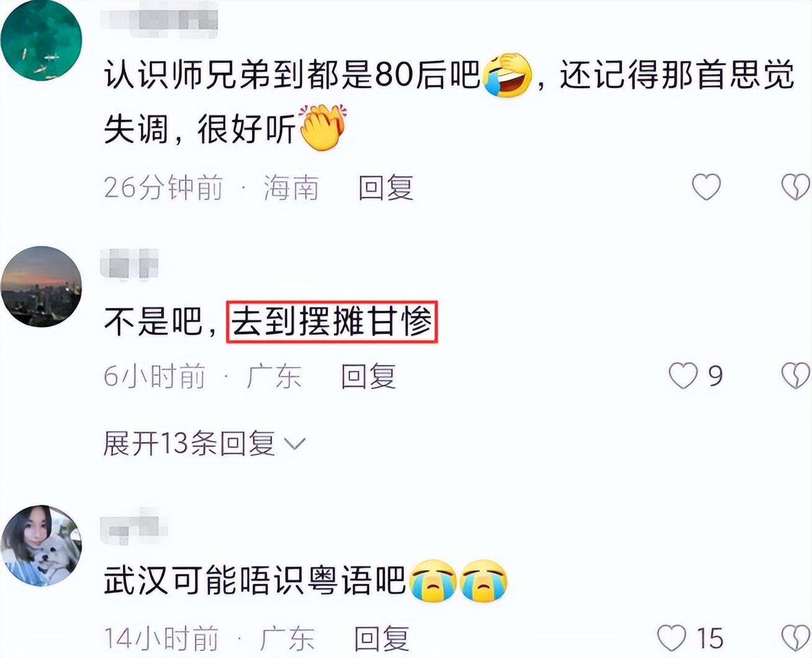Tap broken heart on 6小时前 comment

coord(796,376)
